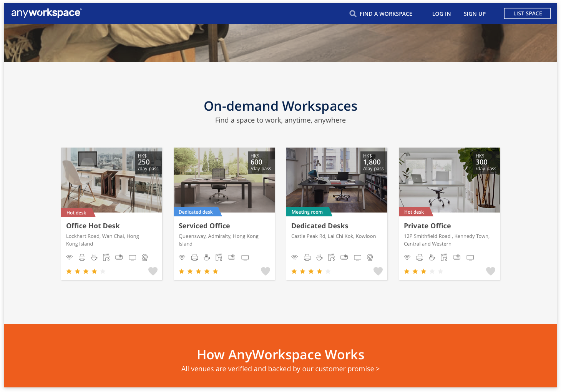Open the Private Office title link
Image resolution: width=561 pixels, height=392 pixels.
(427, 226)
